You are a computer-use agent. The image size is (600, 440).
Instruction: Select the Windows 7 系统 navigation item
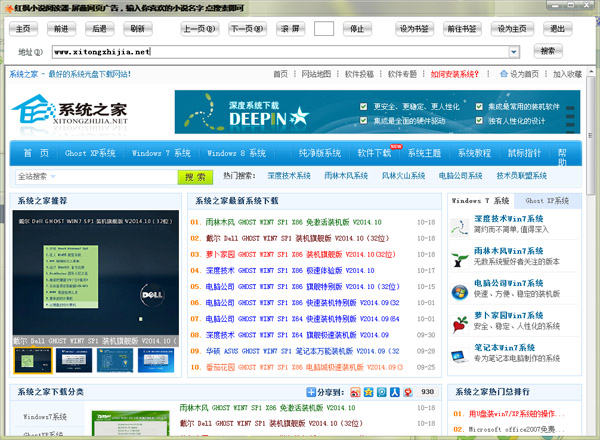tap(161, 153)
